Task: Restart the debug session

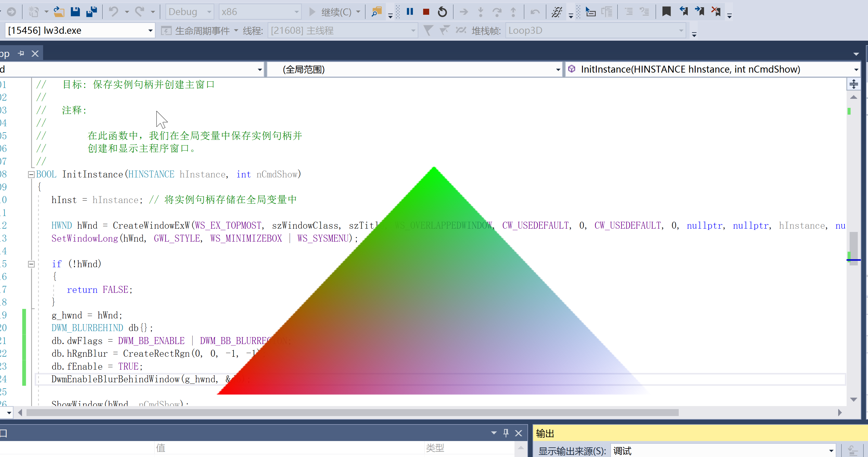Action: pos(442,12)
